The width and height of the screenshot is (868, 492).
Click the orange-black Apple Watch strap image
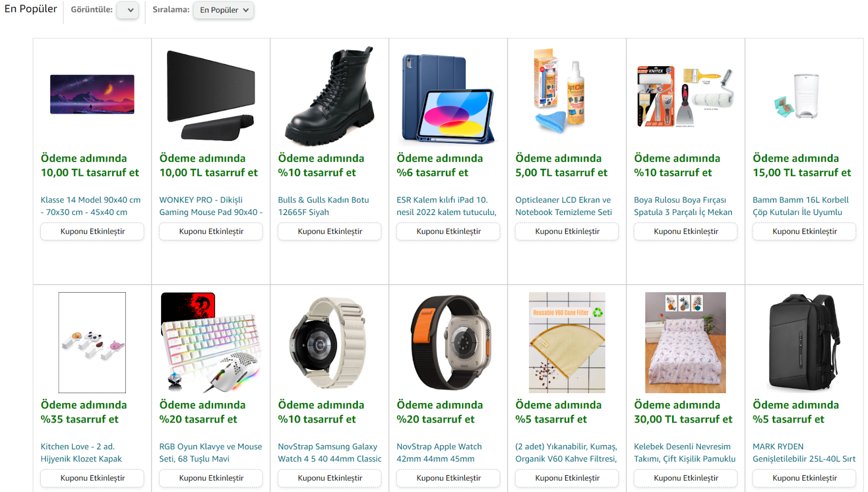click(451, 343)
